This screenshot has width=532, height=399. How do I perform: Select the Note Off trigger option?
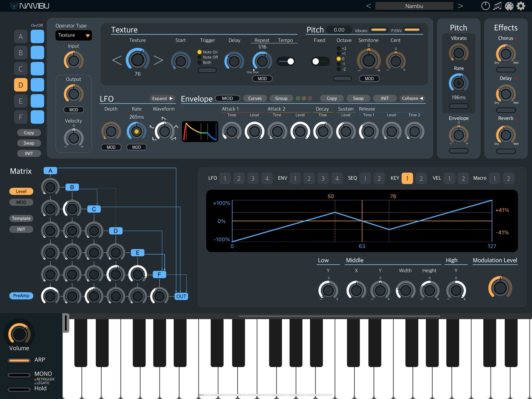pyautogui.click(x=199, y=57)
